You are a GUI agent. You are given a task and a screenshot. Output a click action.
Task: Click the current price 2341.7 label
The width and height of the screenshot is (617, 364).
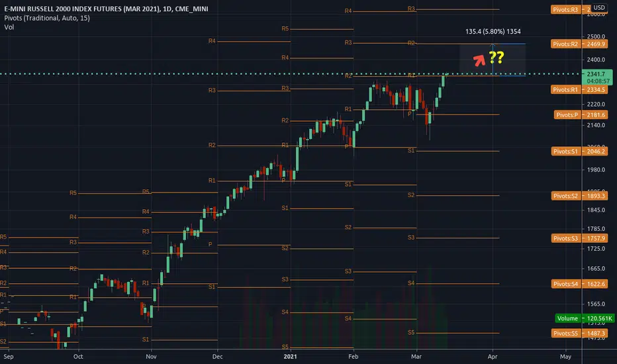[x=596, y=74]
